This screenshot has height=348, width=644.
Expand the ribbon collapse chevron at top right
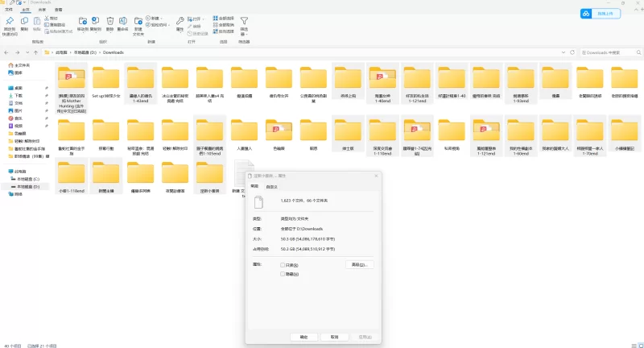(636, 10)
